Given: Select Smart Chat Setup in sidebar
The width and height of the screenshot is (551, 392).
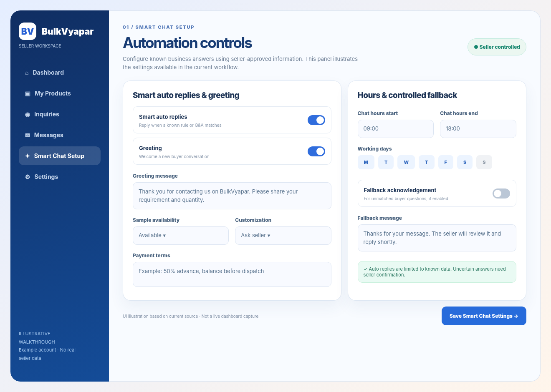Looking at the screenshot, I should click(x=60, y=156).
